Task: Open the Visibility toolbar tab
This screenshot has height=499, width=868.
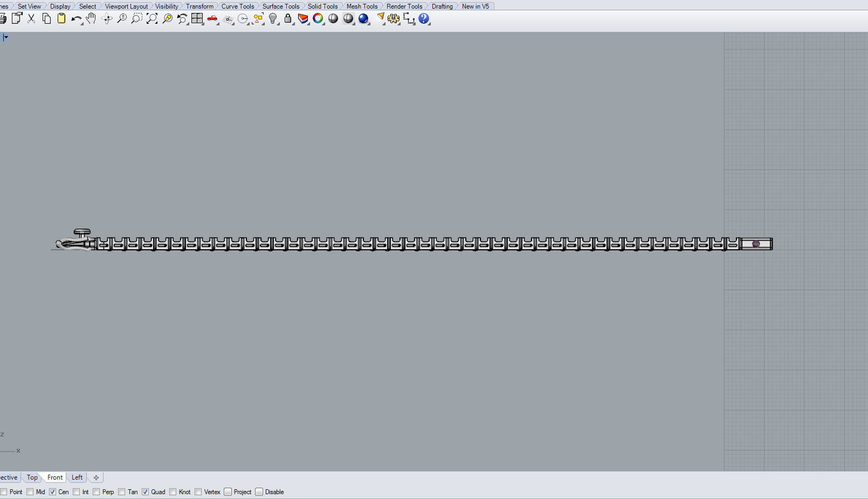Action: pos(167,6)
